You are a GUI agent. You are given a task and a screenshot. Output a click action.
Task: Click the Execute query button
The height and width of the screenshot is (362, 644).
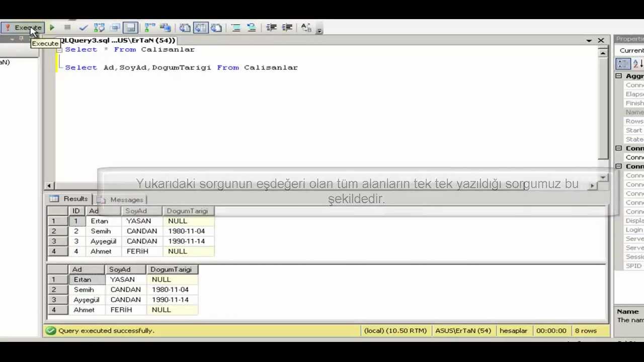(x=23, y=28)
